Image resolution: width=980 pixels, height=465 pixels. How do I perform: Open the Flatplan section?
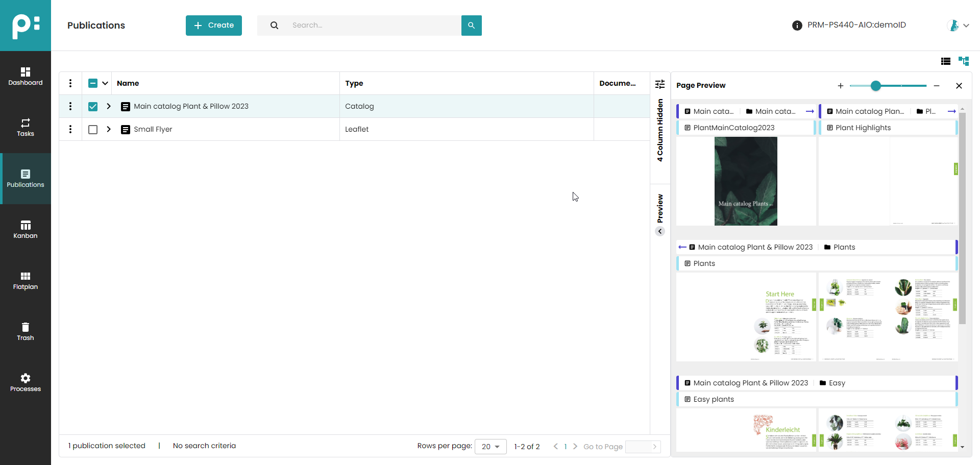25,281
